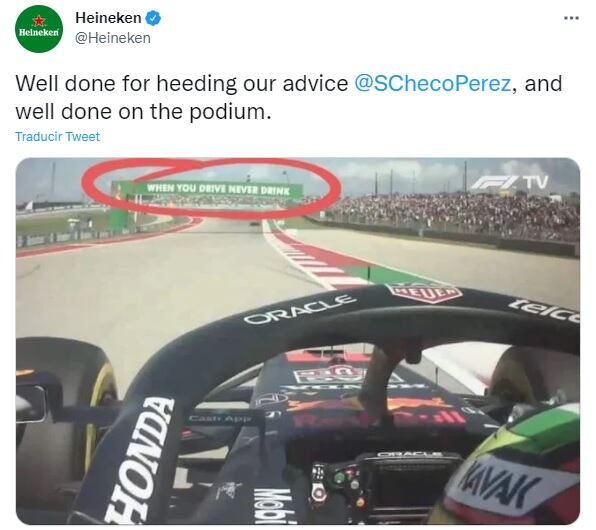This screenshot has height=530, width=596.
Task: Click the green When You Drive Never Drink banner
Action: 218,189
